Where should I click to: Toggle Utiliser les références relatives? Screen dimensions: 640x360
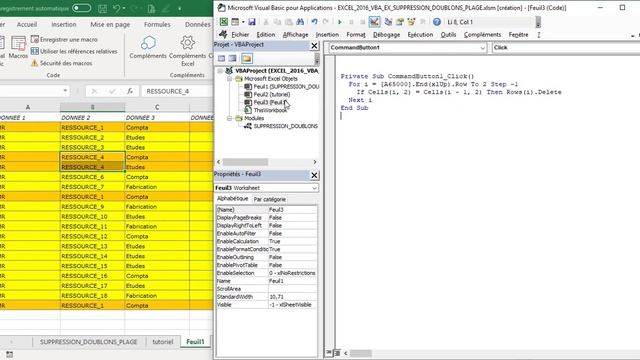pos(74,51)
